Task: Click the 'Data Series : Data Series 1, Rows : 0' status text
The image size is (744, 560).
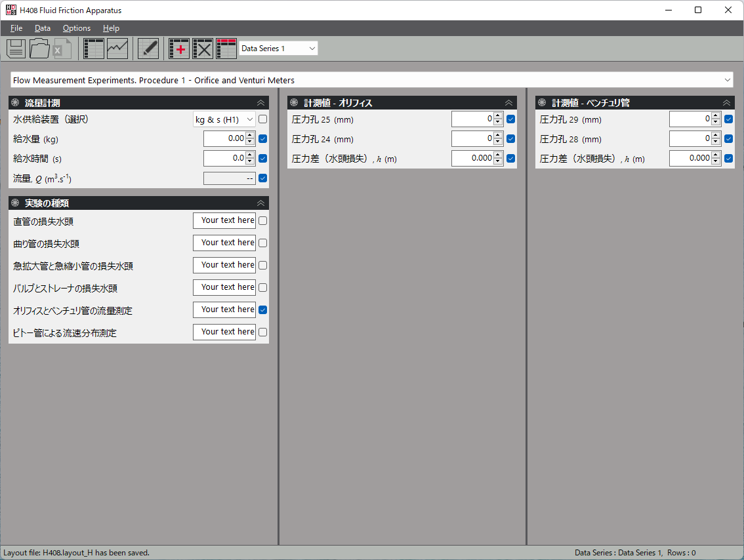Action: tap(635, 553)
